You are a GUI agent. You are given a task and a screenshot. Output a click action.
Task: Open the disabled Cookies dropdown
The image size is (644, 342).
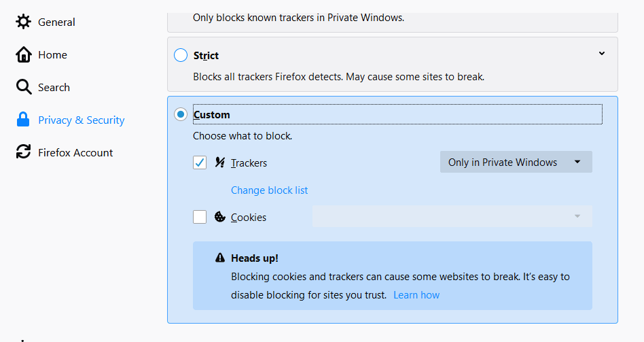[452, 216]
